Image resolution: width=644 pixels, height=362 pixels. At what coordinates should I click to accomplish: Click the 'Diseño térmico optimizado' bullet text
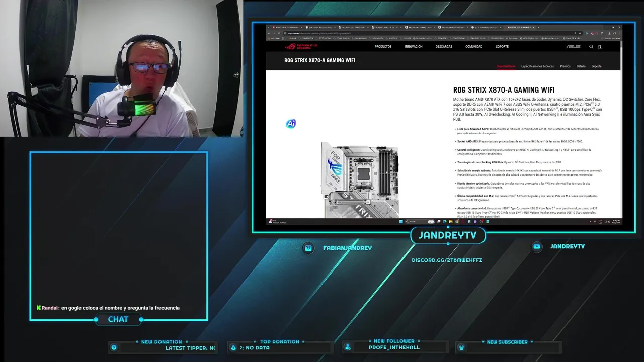tap(524, 185)
